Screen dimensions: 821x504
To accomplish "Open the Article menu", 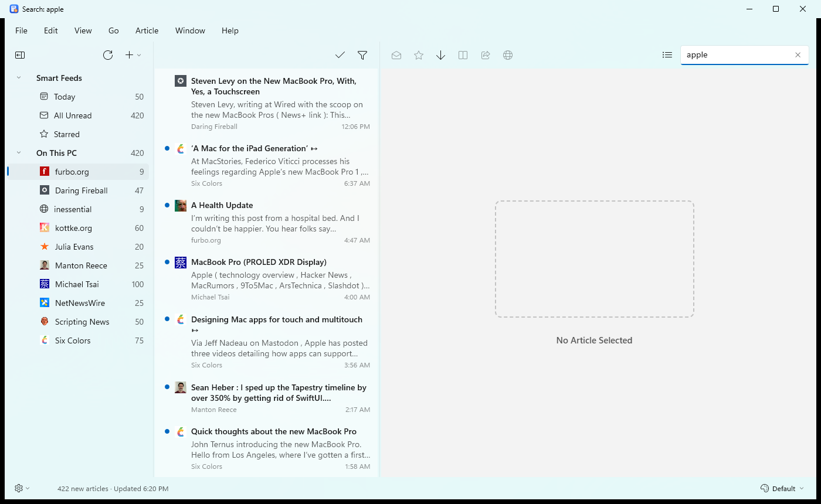I will coord(147,30).
